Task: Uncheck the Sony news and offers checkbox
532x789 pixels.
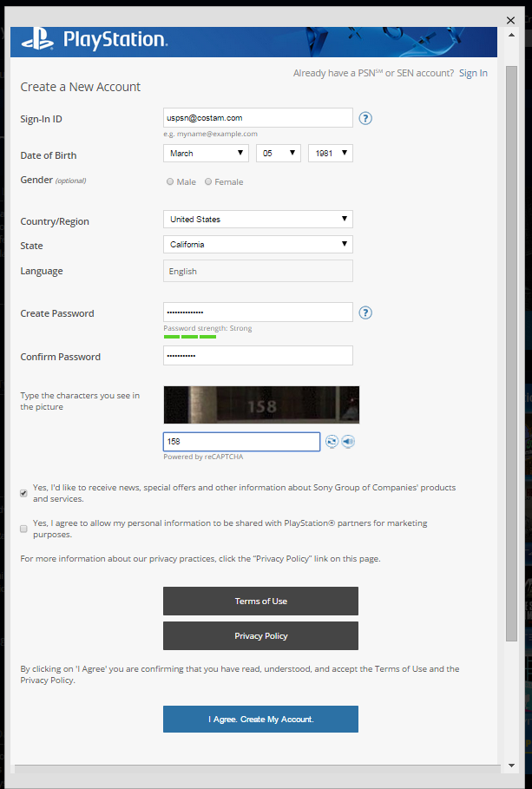Action: point(23,493)
